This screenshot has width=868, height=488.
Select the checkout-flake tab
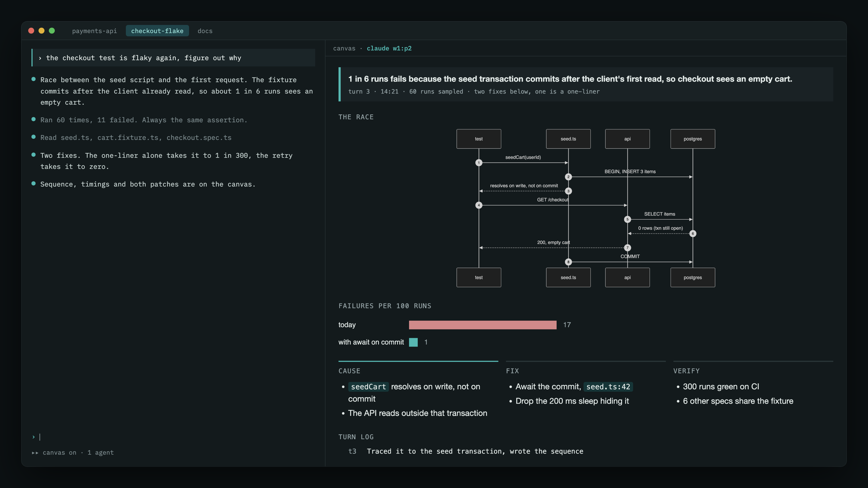(x=157, y=31)
